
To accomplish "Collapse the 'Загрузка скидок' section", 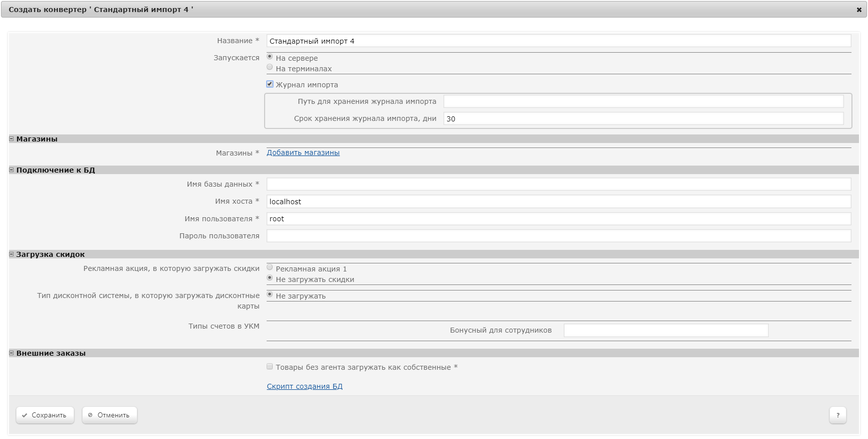I will point(12,254).
